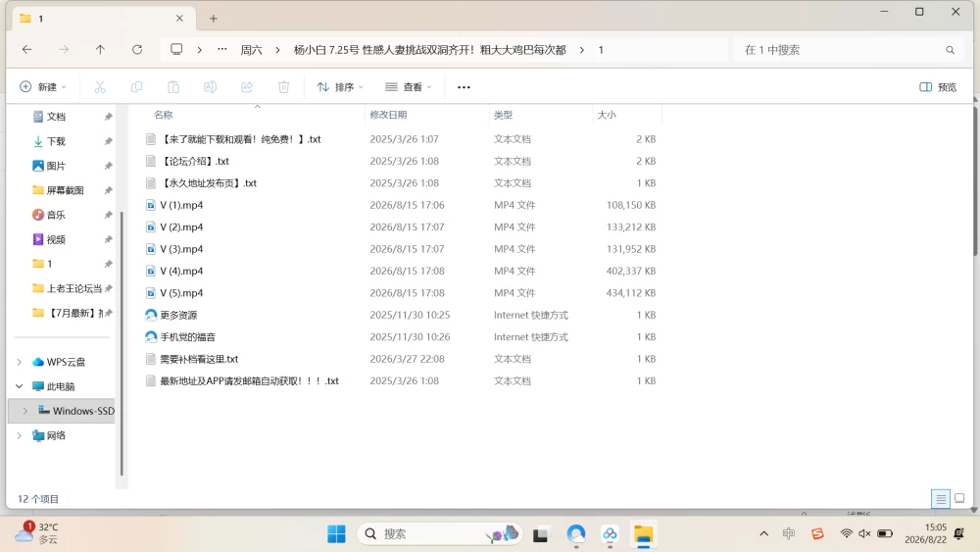980x552 pixels.
Task: Click the Cut scissors icon
Action: (x=100, y=87)
